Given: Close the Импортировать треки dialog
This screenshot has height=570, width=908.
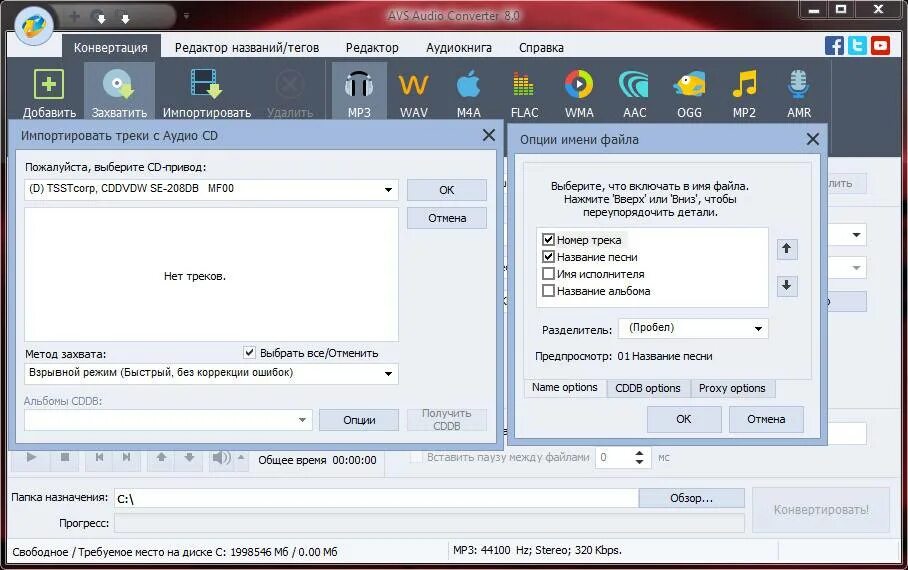Looking at the screenshot, I should pyautogui.click(x=489, y=135).
